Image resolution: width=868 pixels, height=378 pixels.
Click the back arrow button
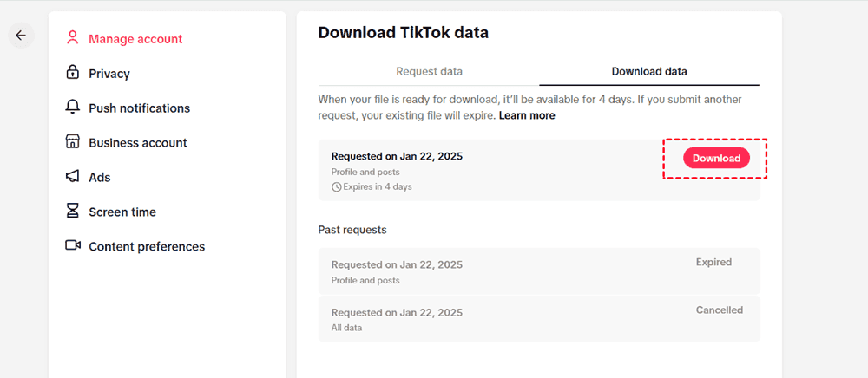pos(21,36)
